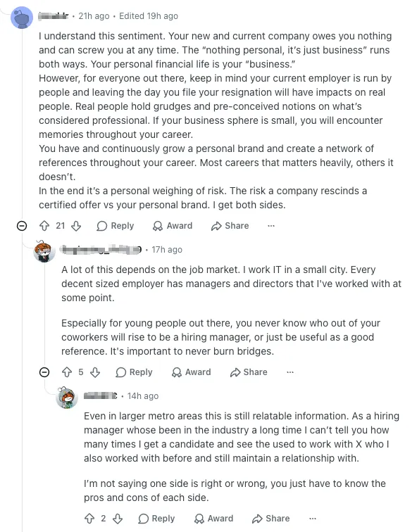The image size is (417, 532).
Task: Upvote the hiring manager reply with 2 votes
Action: pyautogui.click(x=89, y=519)
